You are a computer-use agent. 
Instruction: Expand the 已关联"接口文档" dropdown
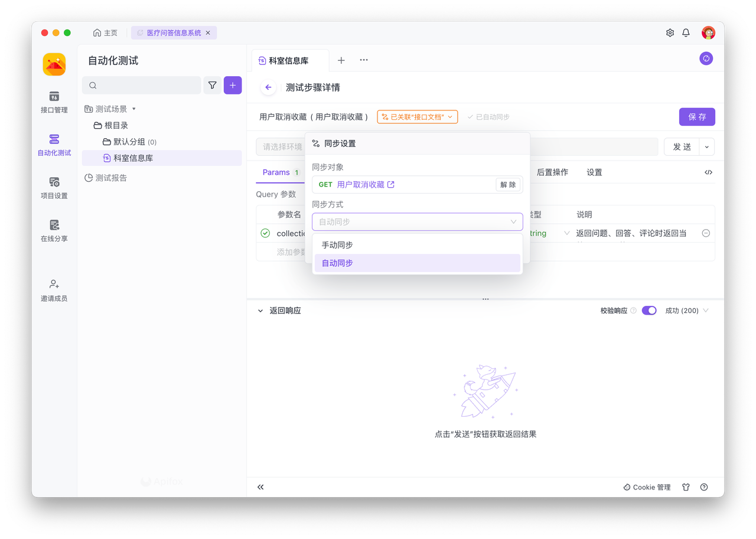click(418, 117)
